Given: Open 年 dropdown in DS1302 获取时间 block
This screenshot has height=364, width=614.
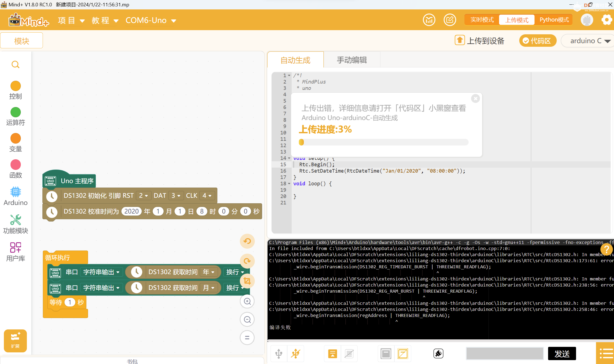Looking at the screenshot, I should (209, 272).
